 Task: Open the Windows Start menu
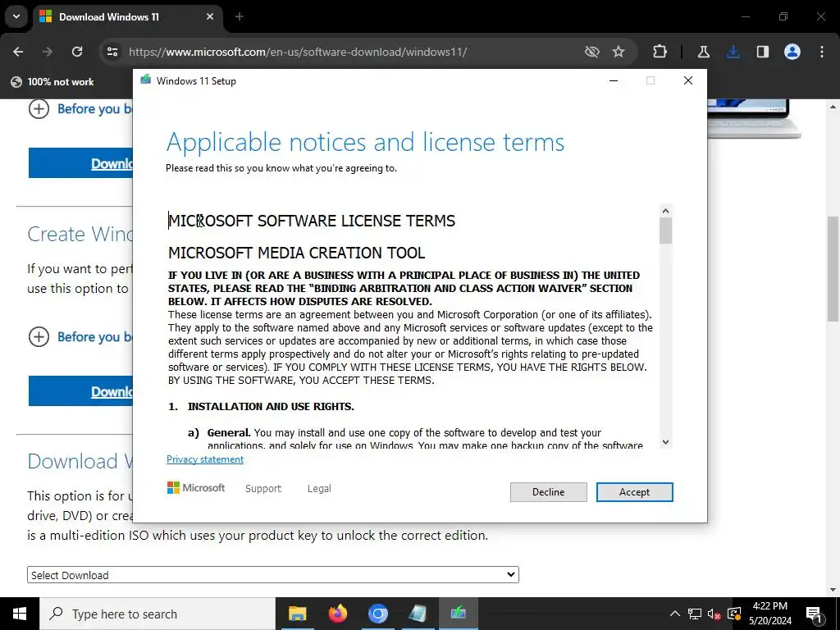click(x=20, y=614)
